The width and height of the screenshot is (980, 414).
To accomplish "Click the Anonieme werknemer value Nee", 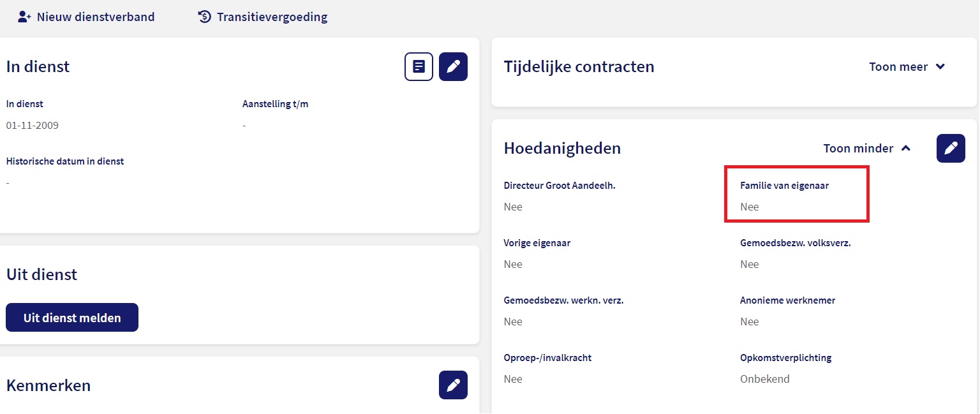I will click(750, 322).
